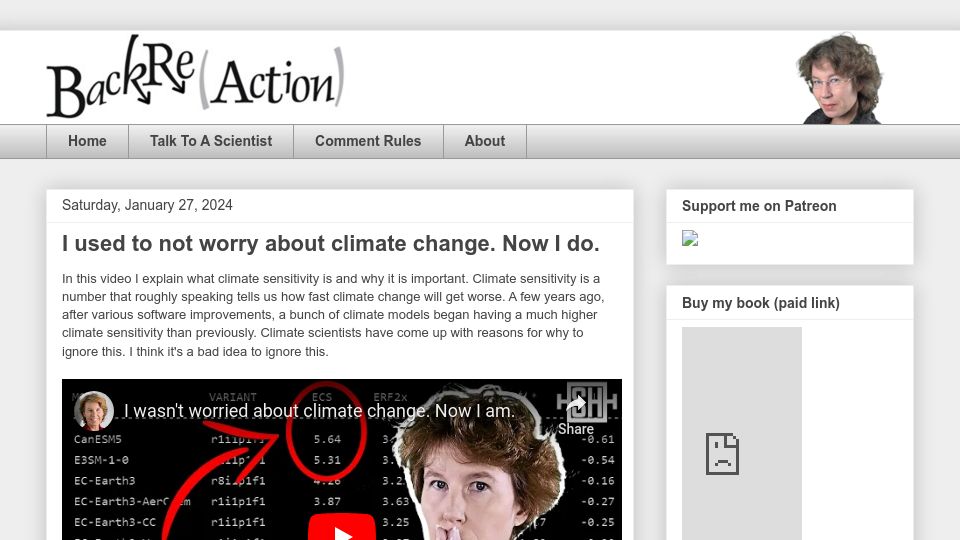The width and height of the screenshot is (960, 540).
Task: Click the broken Patreon image icon
Action: click(690, 238)
